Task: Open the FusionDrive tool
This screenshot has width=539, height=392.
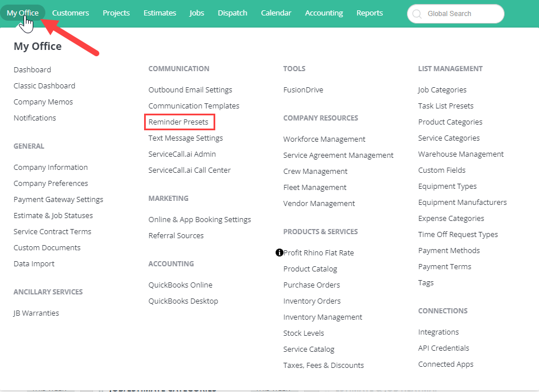Action: pos(303,90)
